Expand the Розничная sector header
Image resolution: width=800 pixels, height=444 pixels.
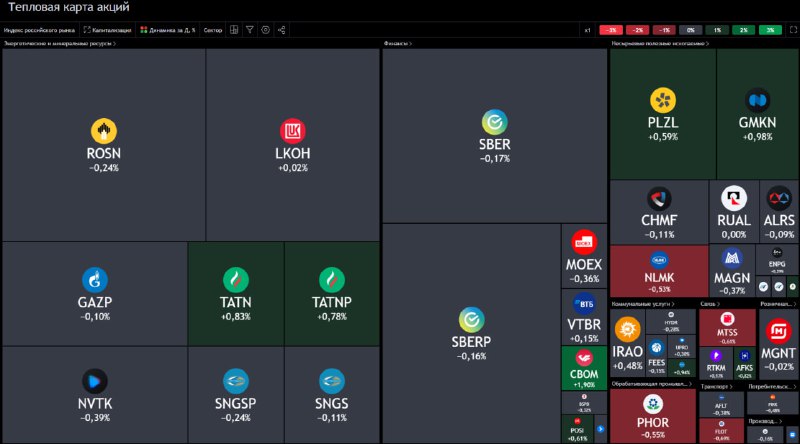[778, 304]
